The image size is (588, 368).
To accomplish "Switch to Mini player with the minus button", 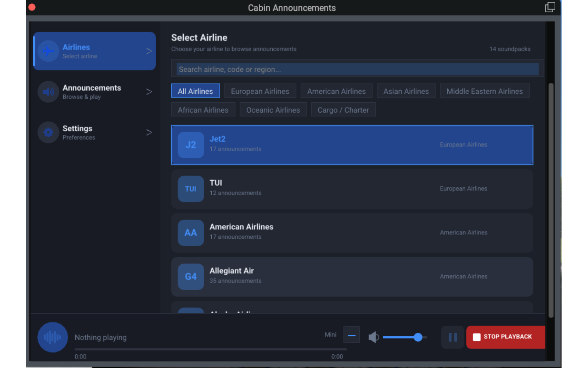I will click(x=352, y=335).
